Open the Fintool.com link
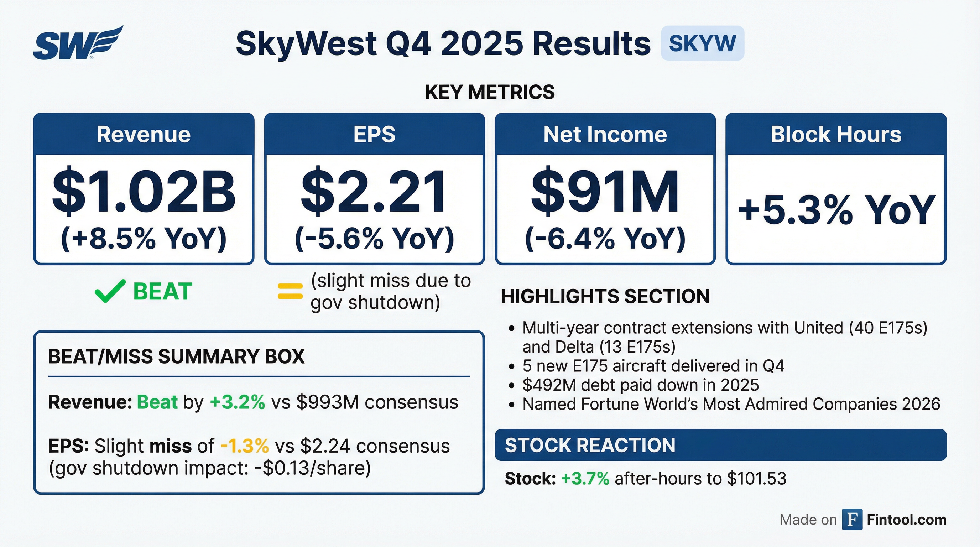The image size is (980, 547). (x=906, y=520)
